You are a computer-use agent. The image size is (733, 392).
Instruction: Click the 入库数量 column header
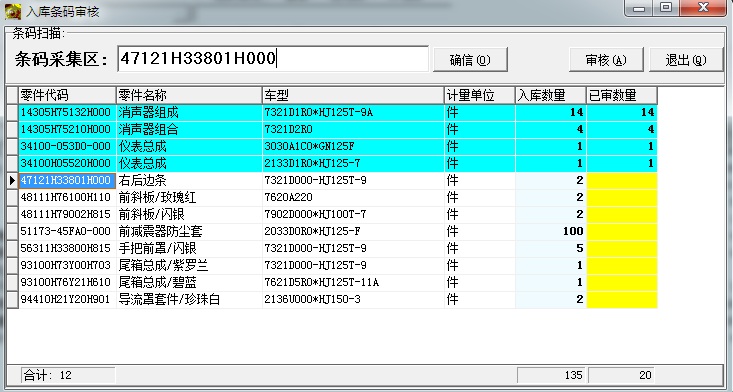[x=551, y=95]
